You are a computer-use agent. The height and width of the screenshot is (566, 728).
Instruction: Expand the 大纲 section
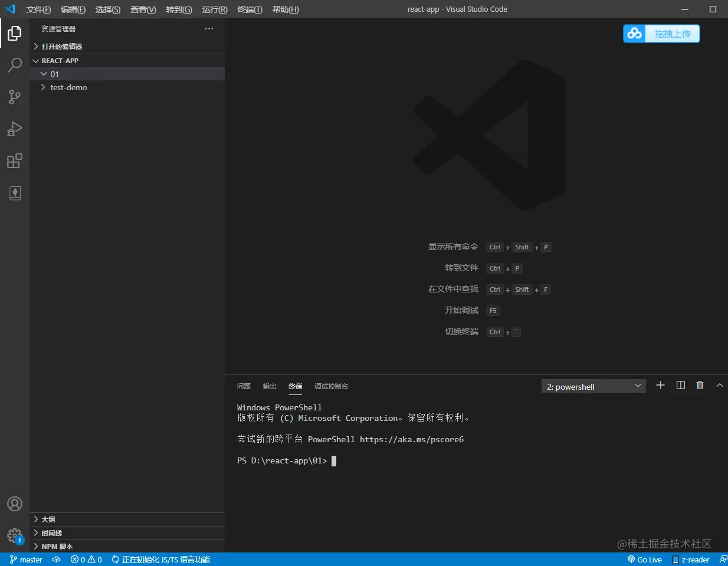click(x=127, y=519)
